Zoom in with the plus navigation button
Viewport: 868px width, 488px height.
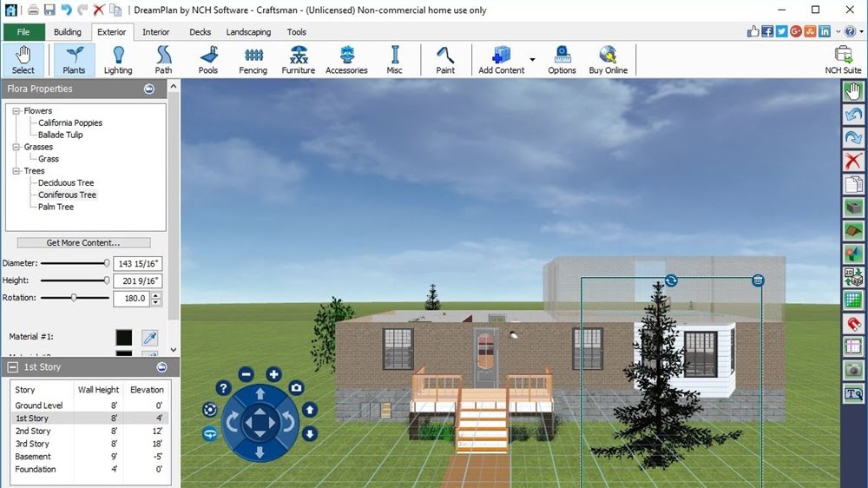273,374
